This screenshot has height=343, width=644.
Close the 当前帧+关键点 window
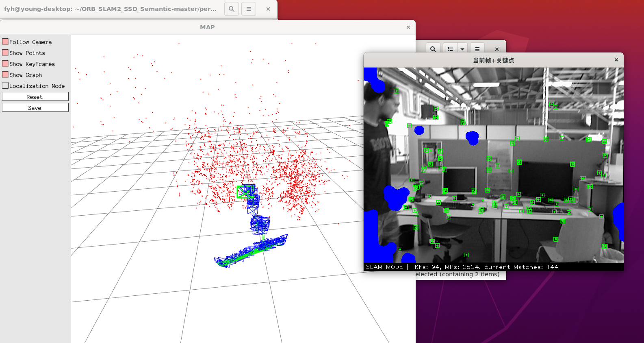616,60
